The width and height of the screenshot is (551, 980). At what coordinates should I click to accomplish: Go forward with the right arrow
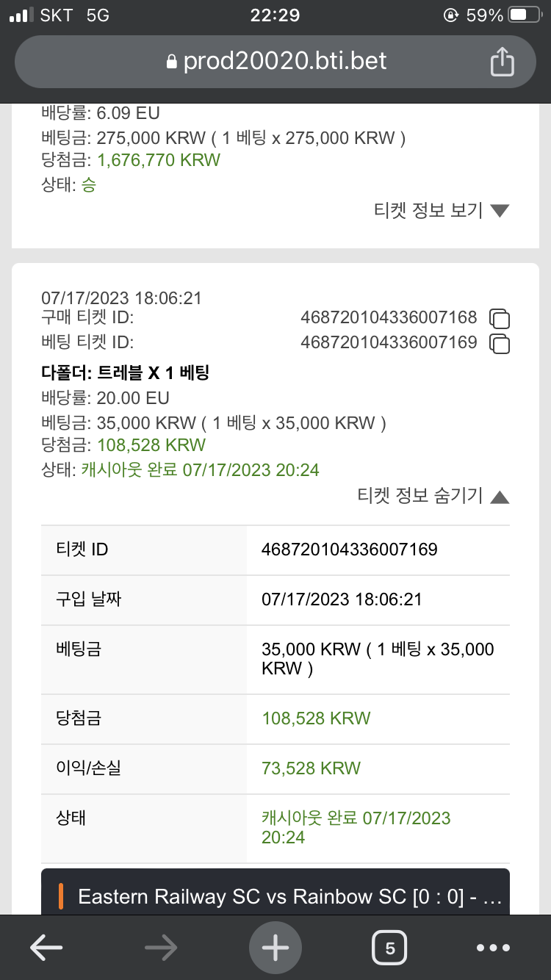161,948
